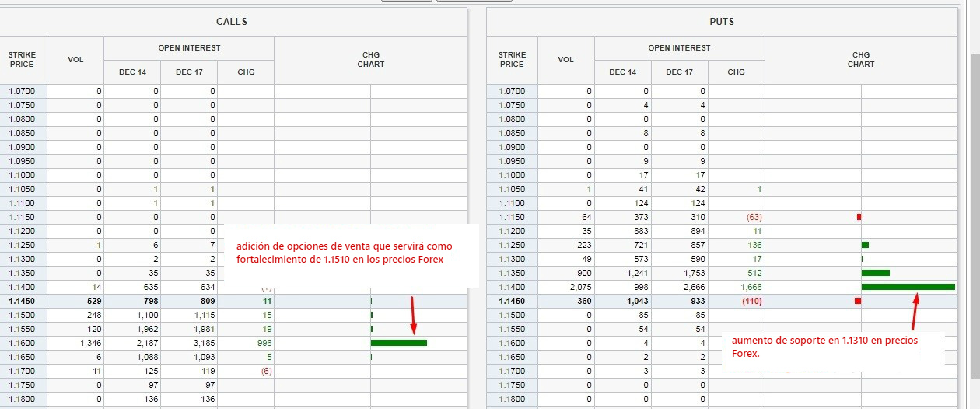
Task: Select bold 1.1450 strike in CALLS table
Action: [23, 301]
